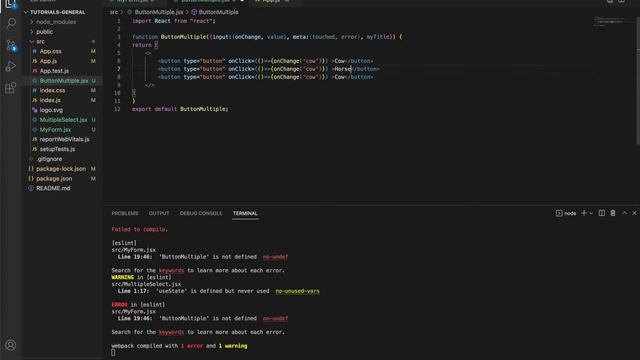Click src in the breadcrumb
The width and height of the screenshot is (640, 360).
114,12
